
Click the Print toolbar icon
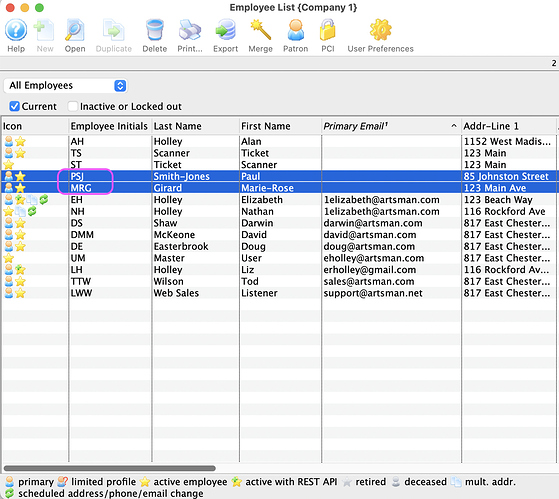pos(190,30)
